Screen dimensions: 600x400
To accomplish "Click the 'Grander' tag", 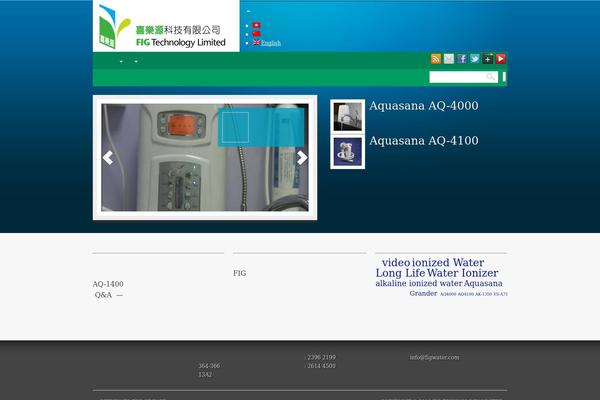I will 423,294.
